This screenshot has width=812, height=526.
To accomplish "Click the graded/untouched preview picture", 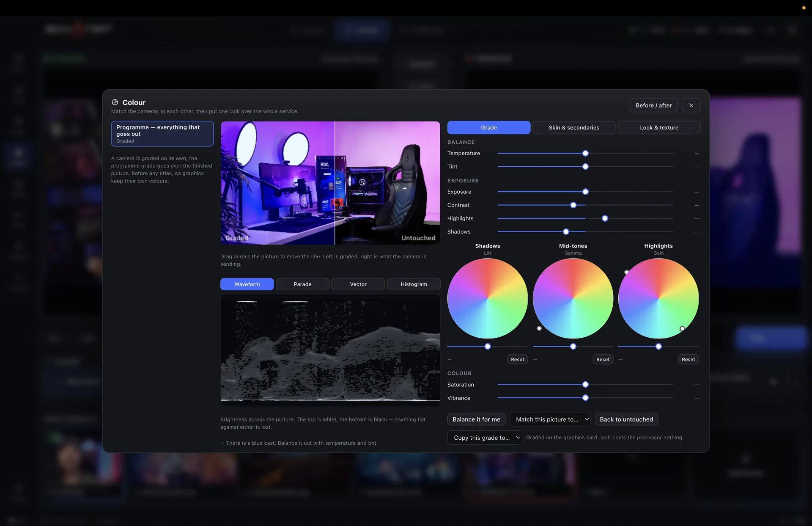I will [330, 183].
